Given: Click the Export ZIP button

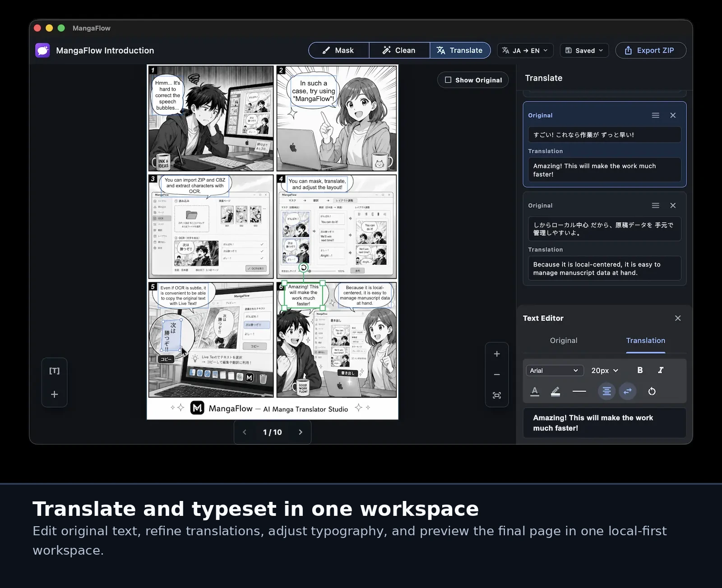Looking at the screenshot, I should pos(651,51).
